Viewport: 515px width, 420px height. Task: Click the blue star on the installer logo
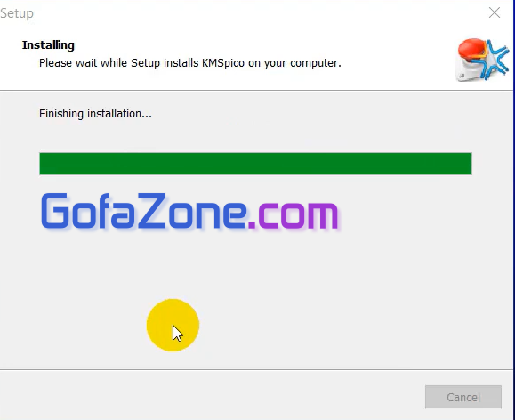pyautogui.click(x=495, y=59)
